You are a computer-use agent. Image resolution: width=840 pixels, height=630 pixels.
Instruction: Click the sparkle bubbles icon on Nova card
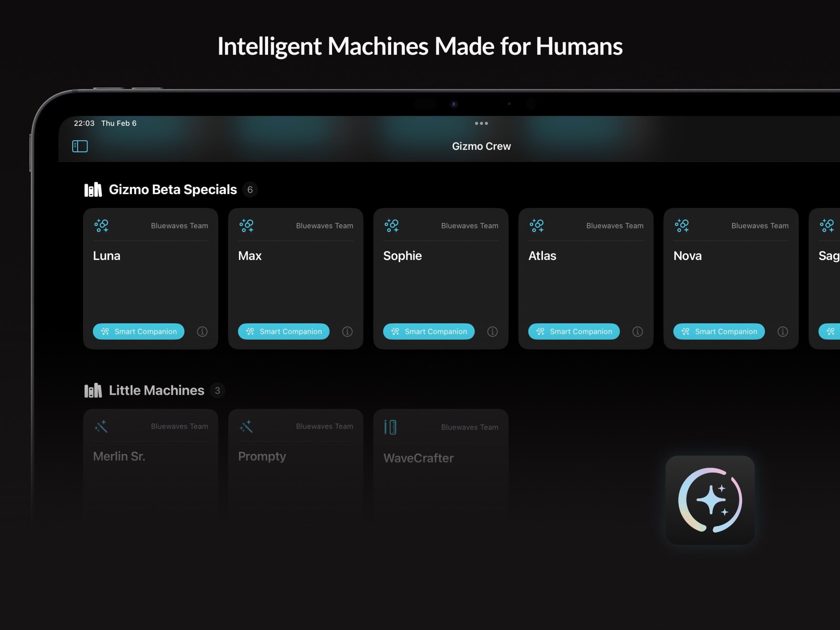[682, 226]
